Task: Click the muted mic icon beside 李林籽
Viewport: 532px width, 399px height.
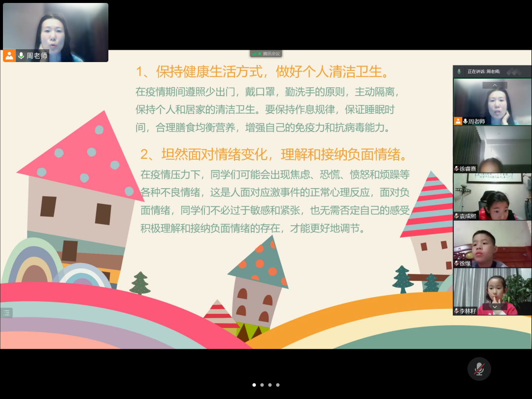Action: 457,311
